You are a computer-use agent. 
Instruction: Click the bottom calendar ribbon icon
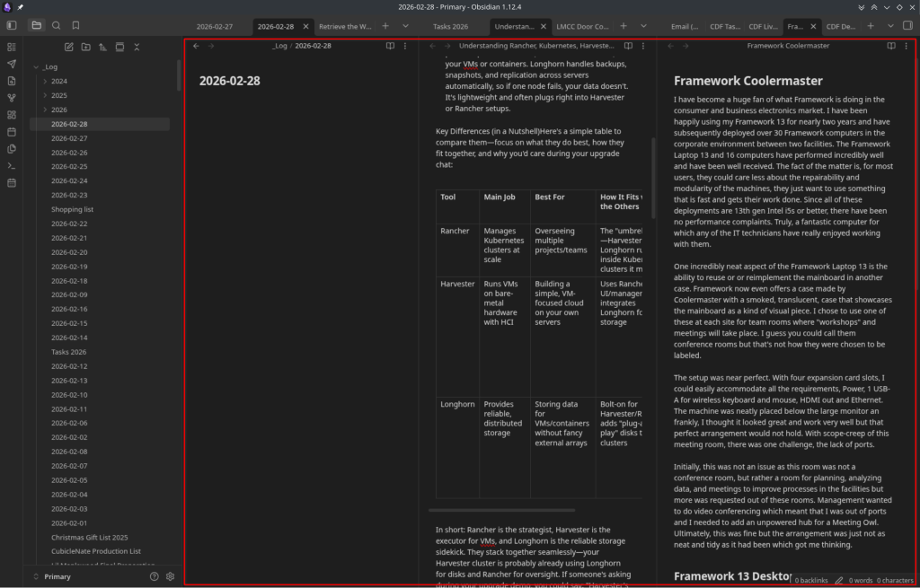(12, 183)
